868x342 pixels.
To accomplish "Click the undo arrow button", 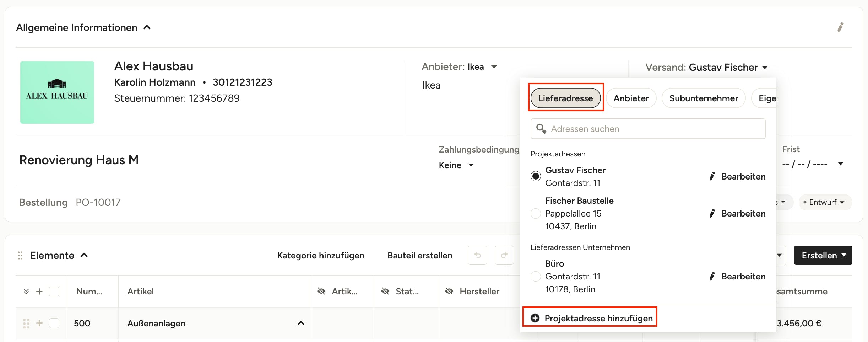I will [x=477, y=255].
